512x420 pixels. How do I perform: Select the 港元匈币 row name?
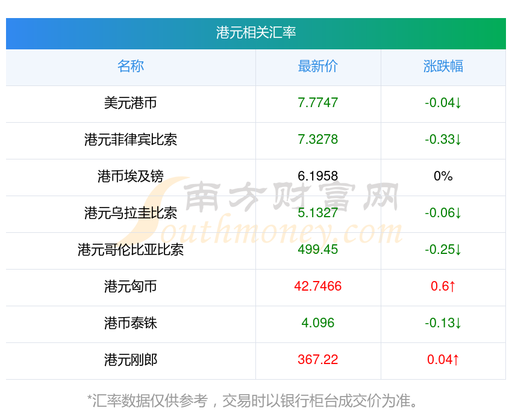pos(131,286)
